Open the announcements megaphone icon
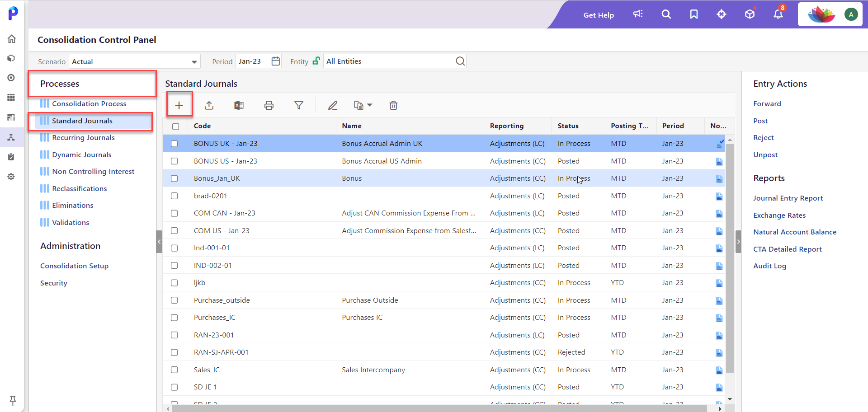Viewport: 868px width, 412px height. [x=638, y=14]
